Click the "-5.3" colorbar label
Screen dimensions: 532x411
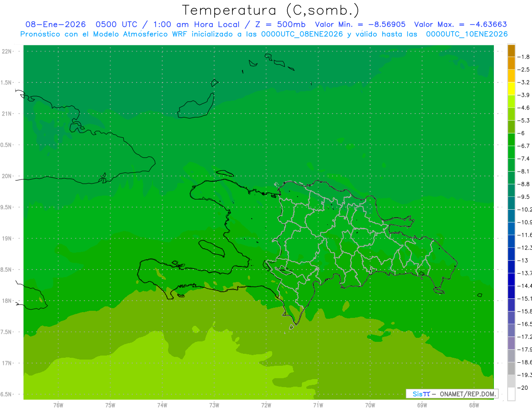click(x=524, y=120)
